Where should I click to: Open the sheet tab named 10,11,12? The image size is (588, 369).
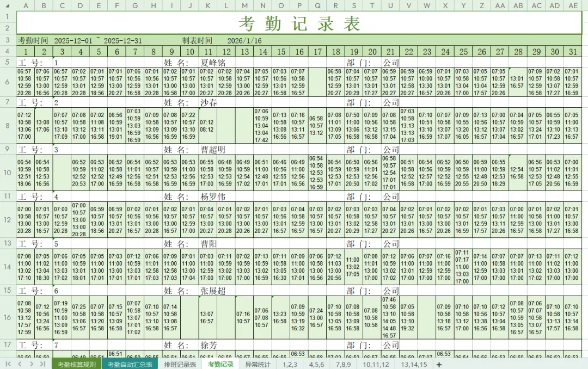(376, 365)
